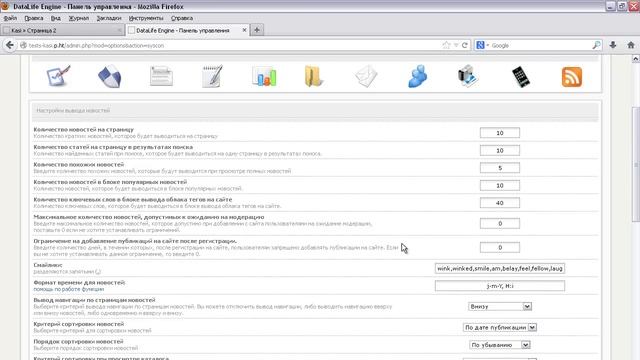
Task: Select the Критерий сортировки новостей label
Action: click(x=79, y=324)
